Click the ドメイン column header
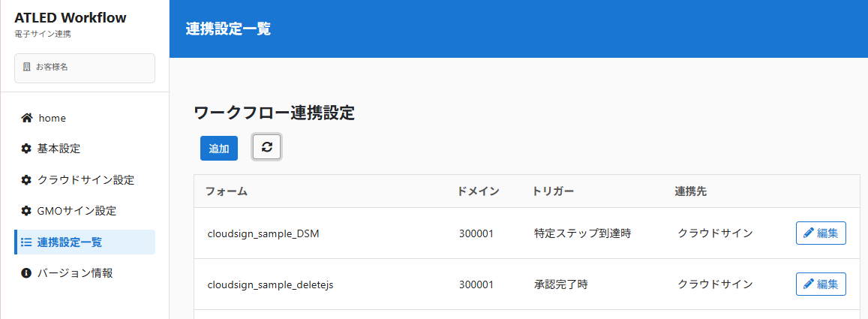868x319 pixels. pos(479,191)
